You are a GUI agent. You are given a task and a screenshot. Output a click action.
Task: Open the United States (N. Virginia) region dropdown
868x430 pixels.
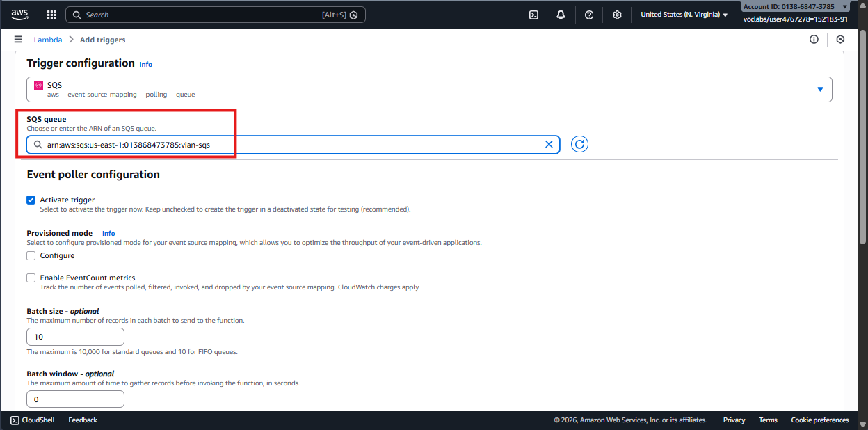click(683, 14)
